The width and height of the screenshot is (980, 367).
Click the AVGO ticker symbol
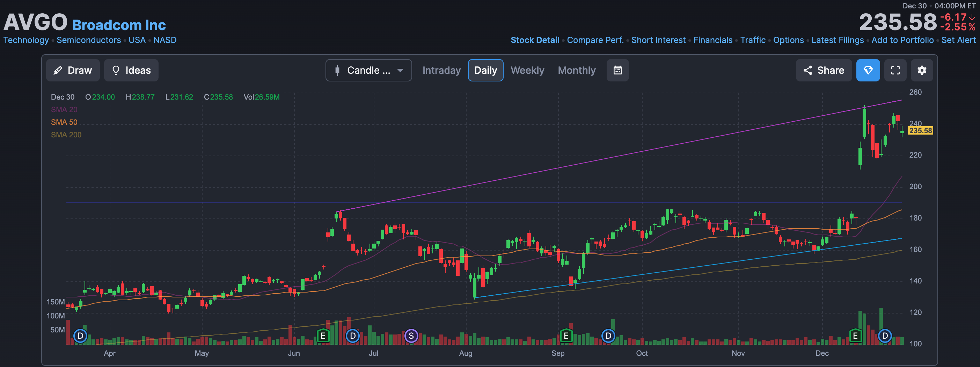35,22
